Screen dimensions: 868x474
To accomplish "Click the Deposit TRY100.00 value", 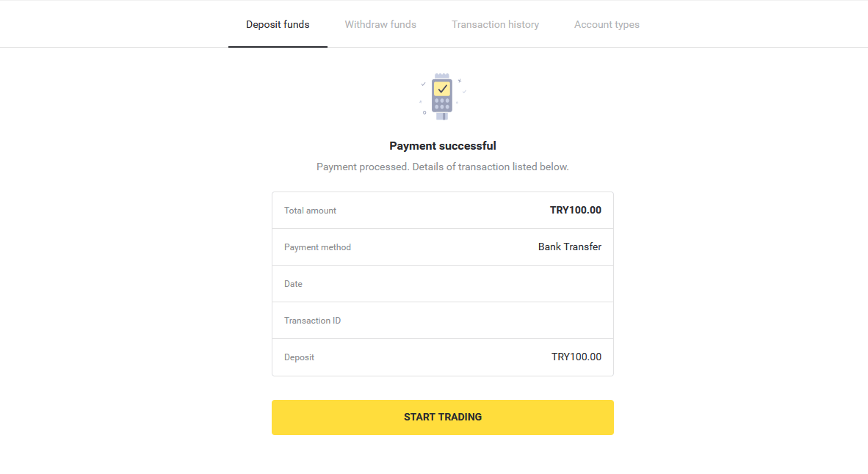I will [x=576, y=357].
